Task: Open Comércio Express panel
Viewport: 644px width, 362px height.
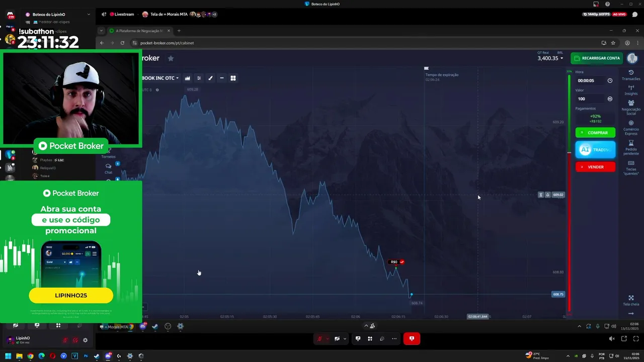Action: tap(631, 128)
